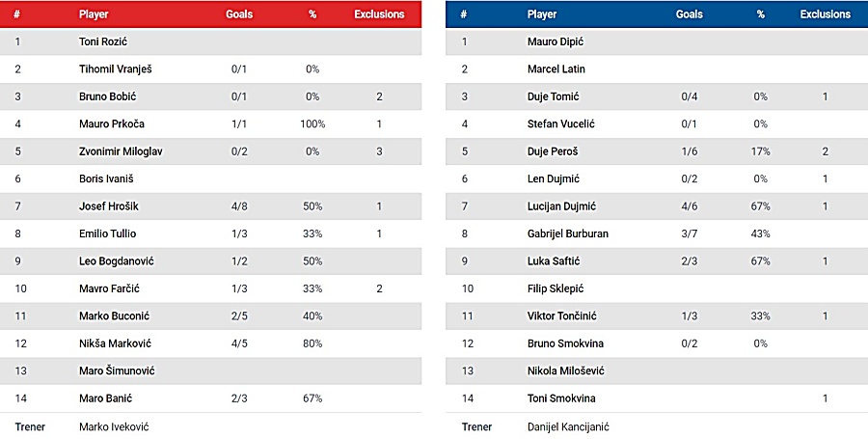This screenshot has width=868, height=439.
Task: Click the # header of blue table
Action: (464, 14)
